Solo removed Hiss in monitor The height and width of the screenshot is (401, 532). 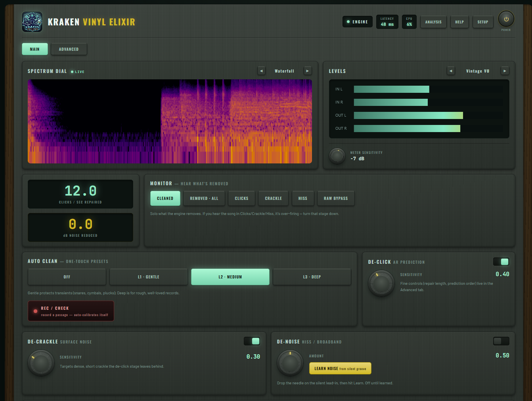pos(303,198)
